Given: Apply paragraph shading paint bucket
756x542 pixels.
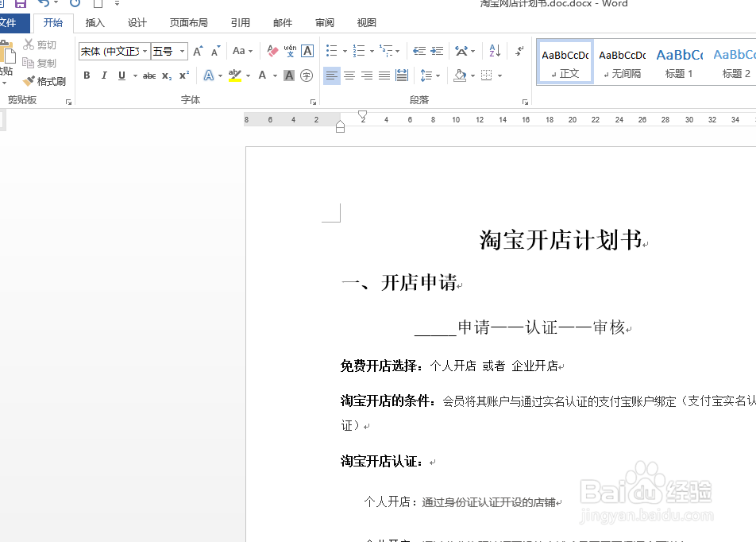Looking at the screenshot, I should tap(460, 75).
